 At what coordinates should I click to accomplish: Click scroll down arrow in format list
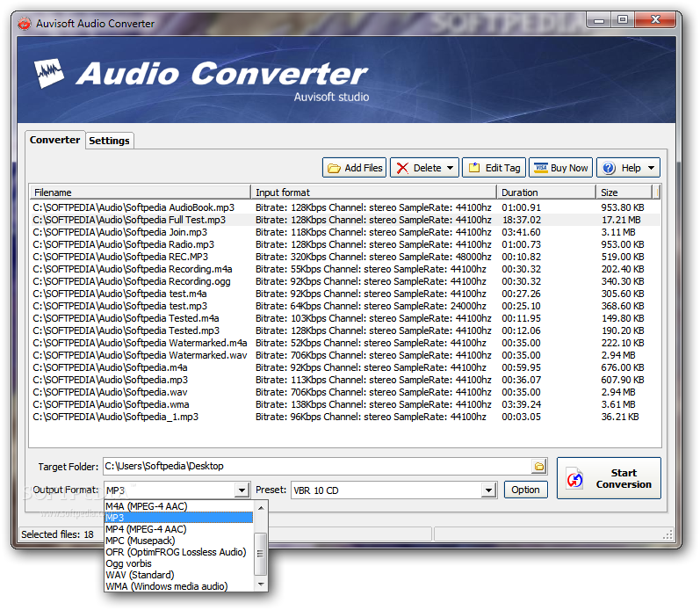click(261, 585)
